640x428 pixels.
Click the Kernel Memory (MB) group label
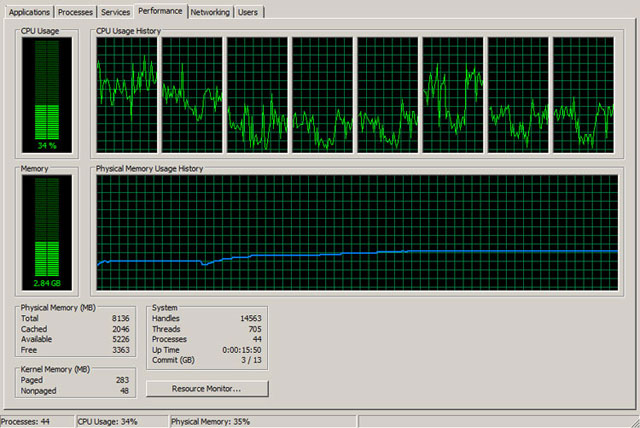pos(55,369)
